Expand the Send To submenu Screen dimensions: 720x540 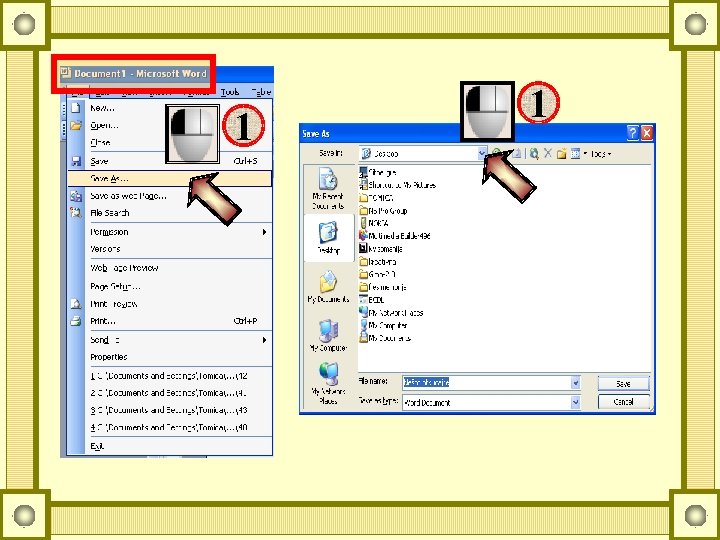(264, 340)
